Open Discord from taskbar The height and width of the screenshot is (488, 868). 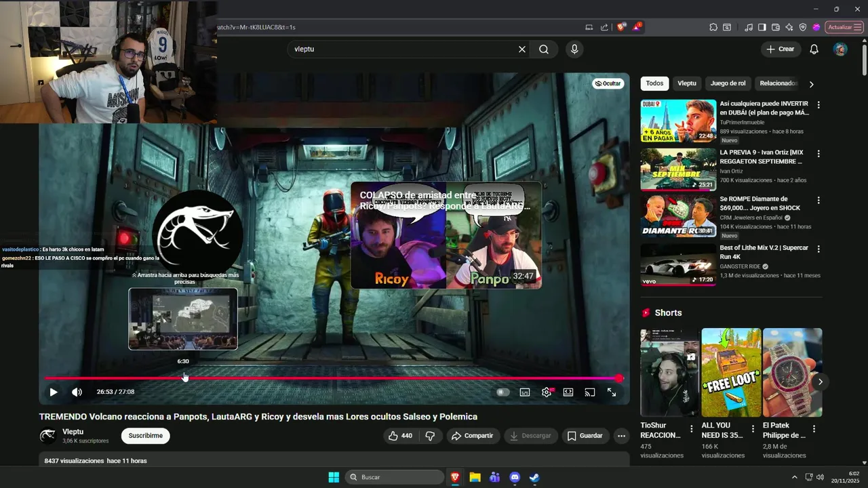tap(515, 477)
